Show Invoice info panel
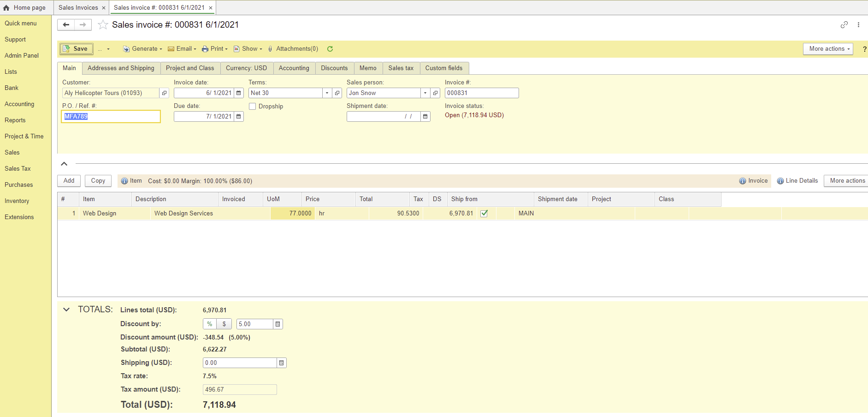 point(753,181)
